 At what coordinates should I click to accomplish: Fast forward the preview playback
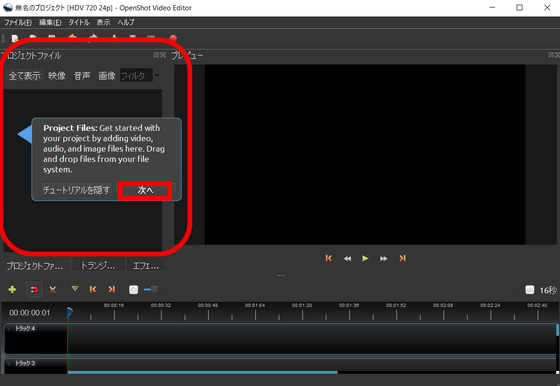pyautogui.click(x=384, y=259)
